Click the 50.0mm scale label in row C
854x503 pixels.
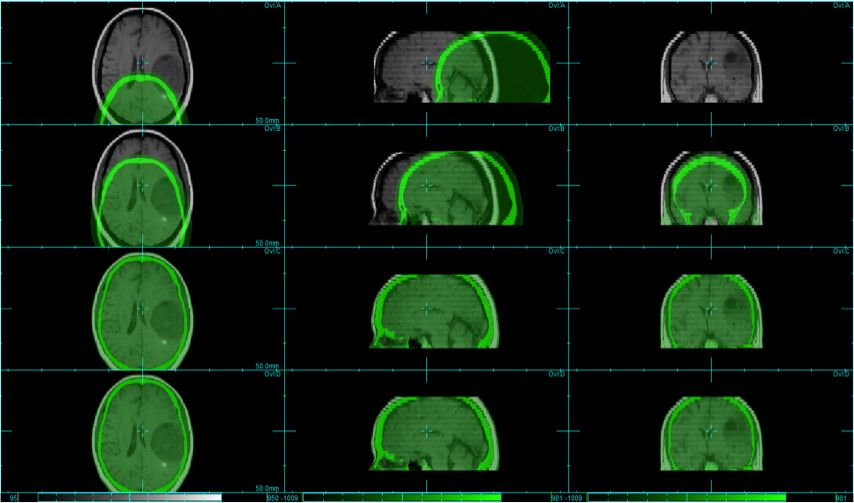[267, 366]
